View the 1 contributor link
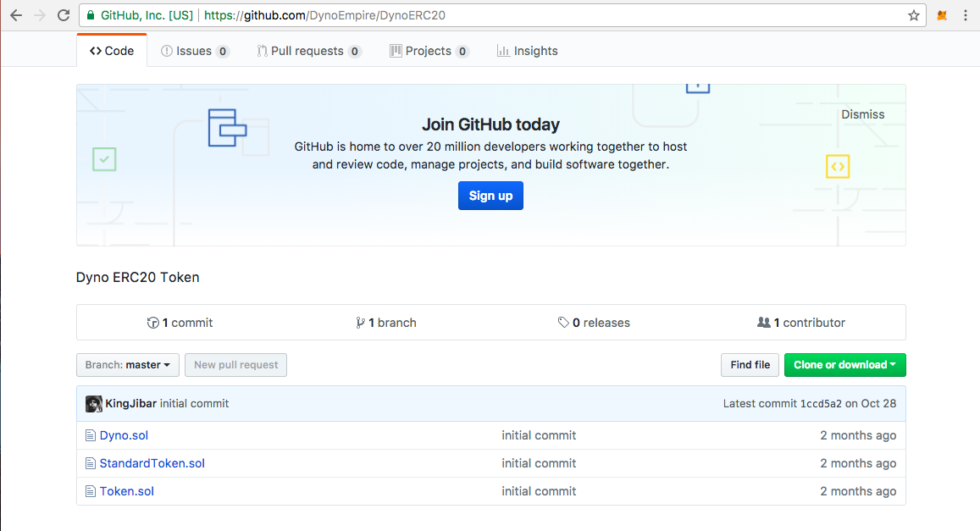The image size is (980, 531). (801, 323)
